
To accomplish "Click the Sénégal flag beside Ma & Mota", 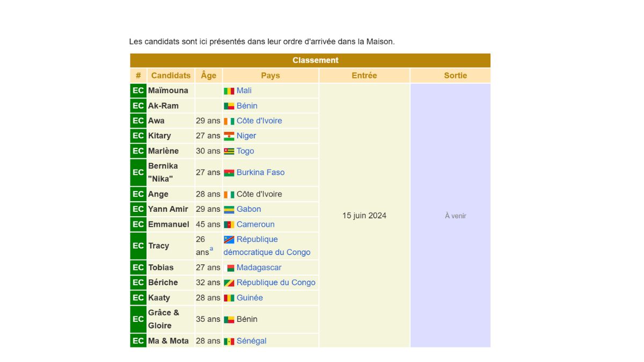I will [230, 341].
